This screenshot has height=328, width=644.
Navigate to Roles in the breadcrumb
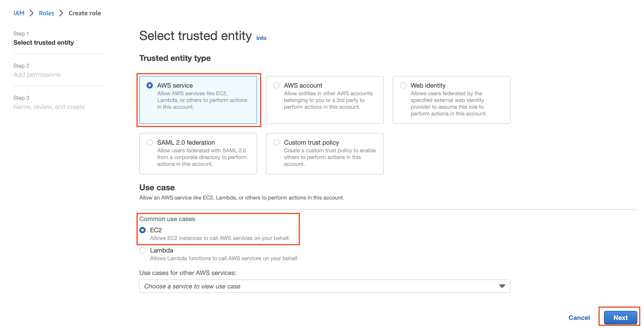(x=47, y=13)
